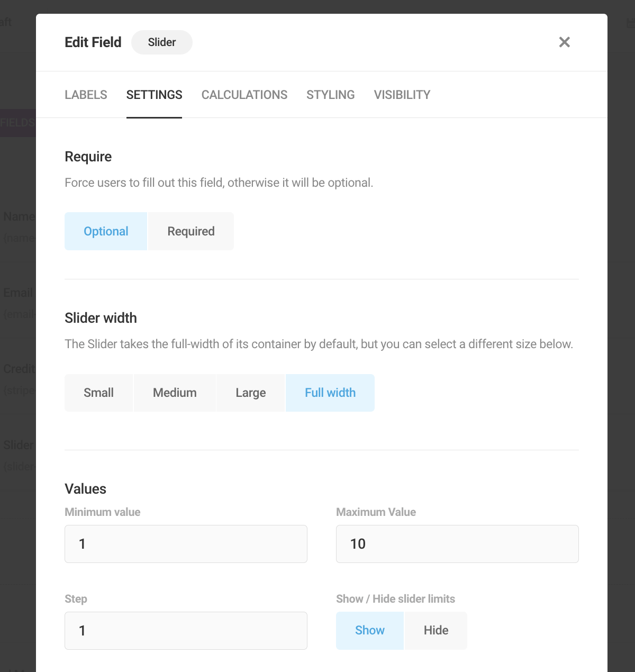Screen dimensions: 635x672
Task: Hide the slider limits
Action: [435, 630]
